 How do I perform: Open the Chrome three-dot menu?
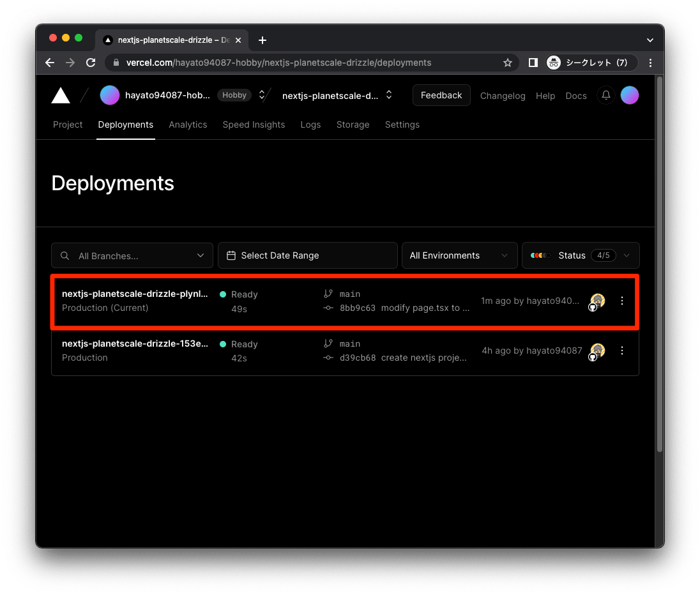click(x=650, y=63)
